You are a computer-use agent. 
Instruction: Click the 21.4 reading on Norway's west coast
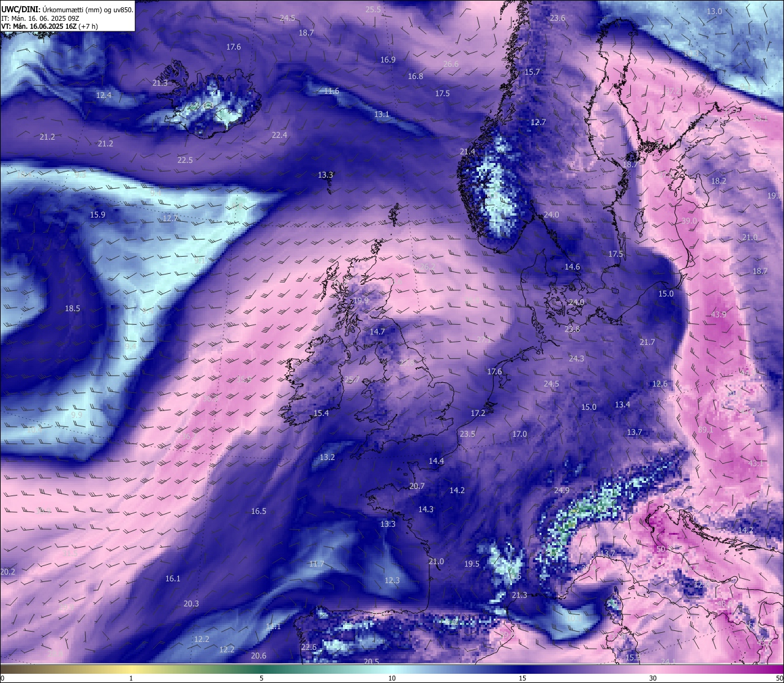point(467,151)
